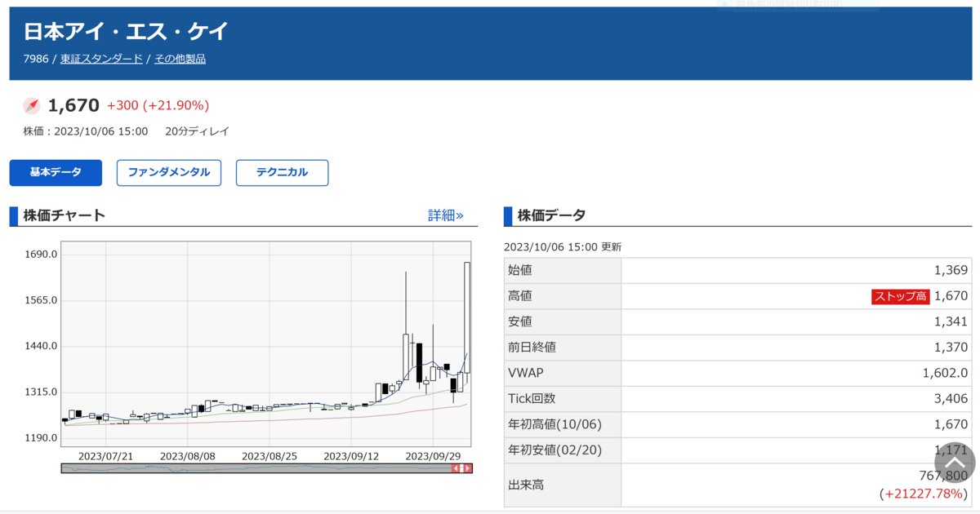The width and height of the screenshot is (980, 514).
Task: Click the VWAP value 1,602.0
Action: coord(945,373)
